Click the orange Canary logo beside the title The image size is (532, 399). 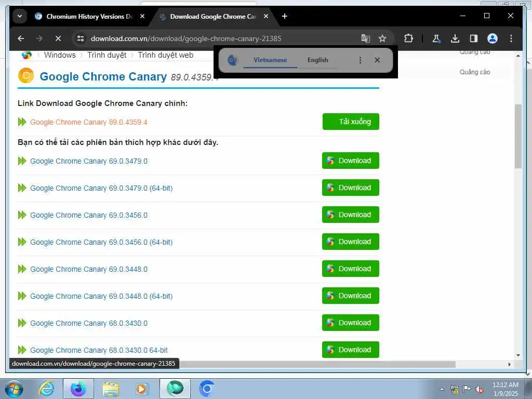click(x=26, y=75)
